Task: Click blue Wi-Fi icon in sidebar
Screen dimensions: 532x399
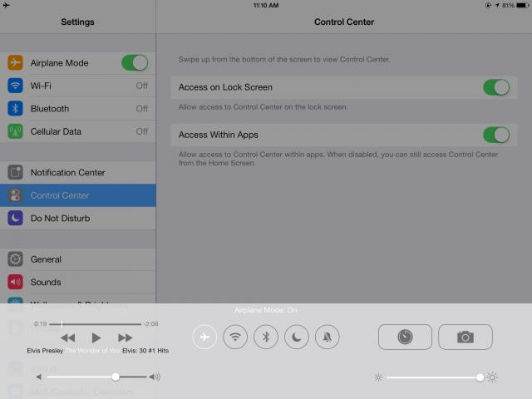Action: [x=15, y=86]
